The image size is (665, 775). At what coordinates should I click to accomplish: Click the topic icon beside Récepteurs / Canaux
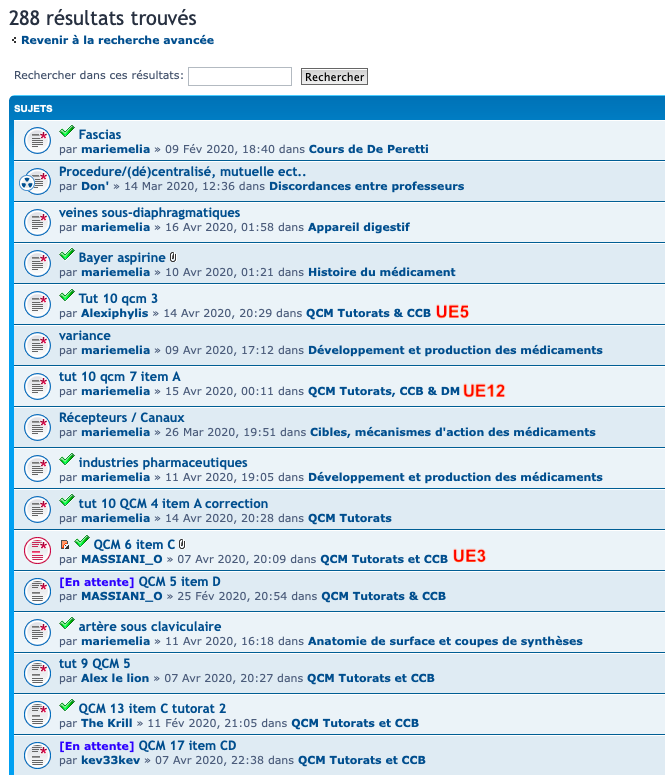[36, 427]
